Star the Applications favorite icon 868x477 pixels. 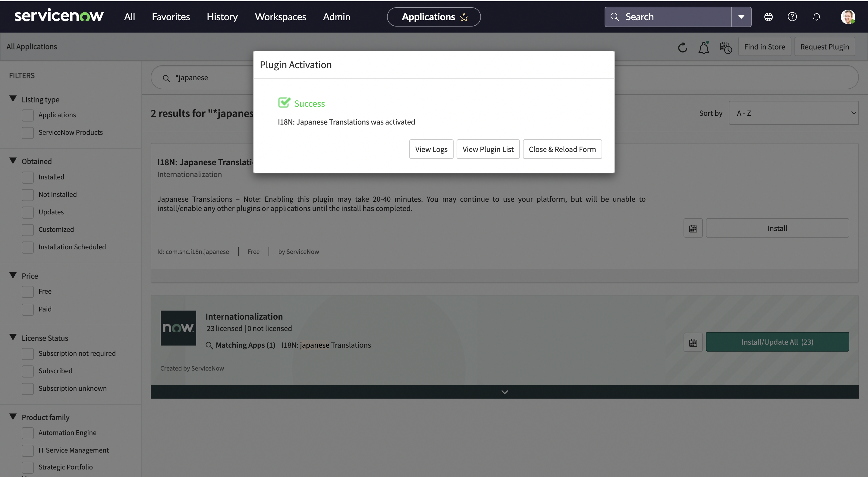(x=464, y=17)
